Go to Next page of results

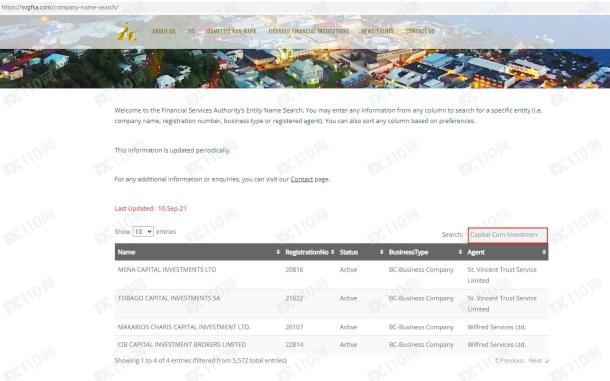click(x=538, y=361)
